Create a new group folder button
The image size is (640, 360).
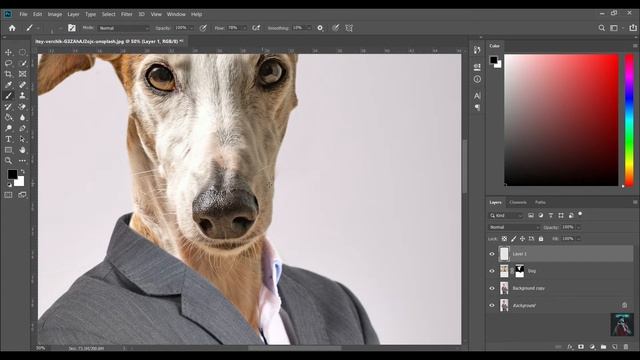point(603,347)
